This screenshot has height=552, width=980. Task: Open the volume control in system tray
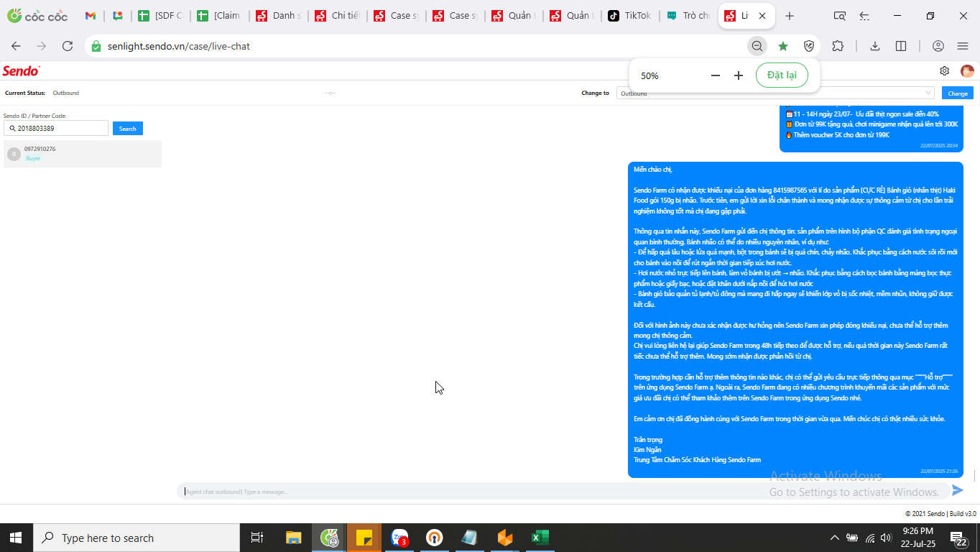pos(887,538)
